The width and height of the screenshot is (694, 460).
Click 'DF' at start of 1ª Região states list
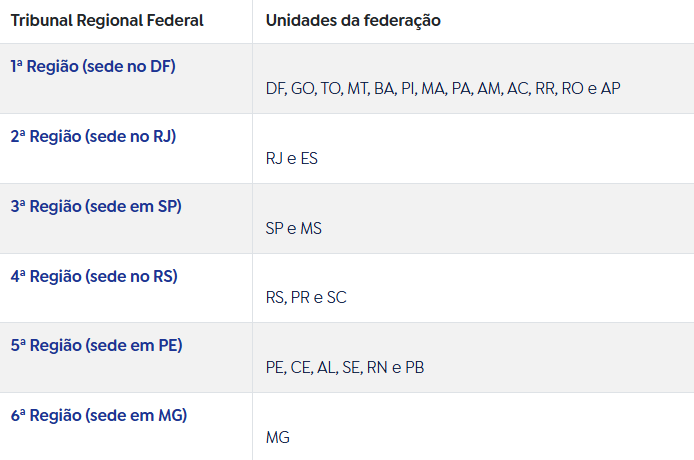(275, 88)
